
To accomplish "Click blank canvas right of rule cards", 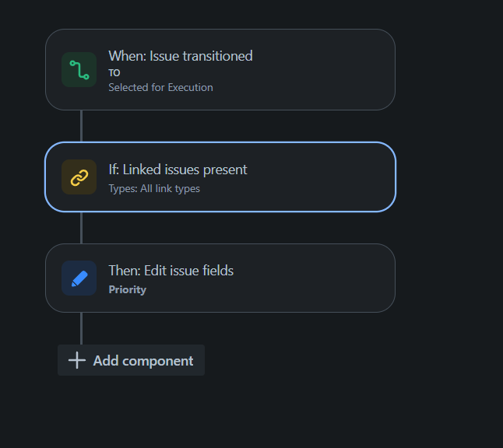I will coord(452,194).
